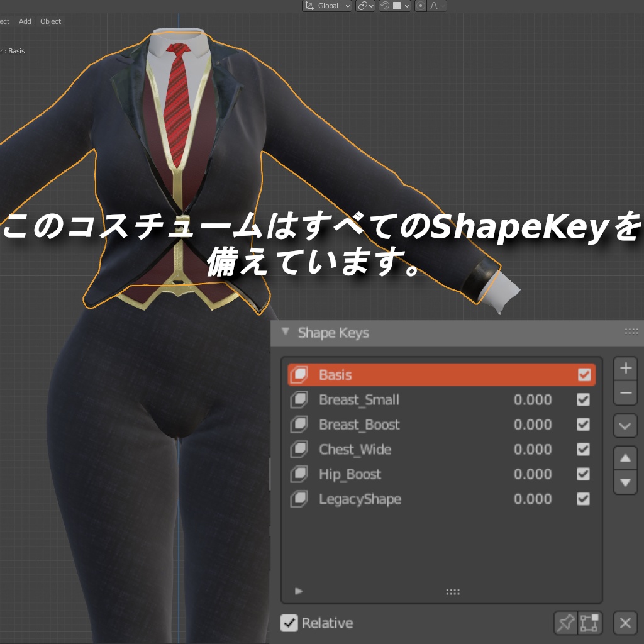Select the Hip_Boost shape key

click(x=441, y=474)
